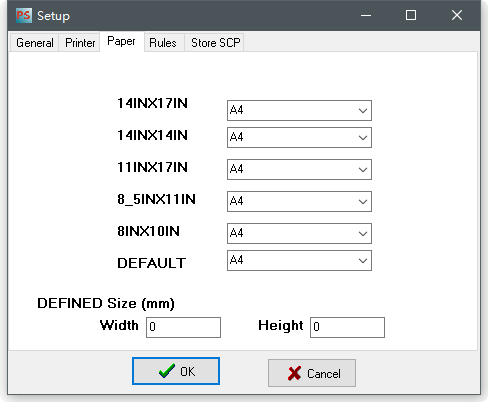This screenshot has width=488, height=402.
Task: Select the Paper tab
Action: [121, 41]
